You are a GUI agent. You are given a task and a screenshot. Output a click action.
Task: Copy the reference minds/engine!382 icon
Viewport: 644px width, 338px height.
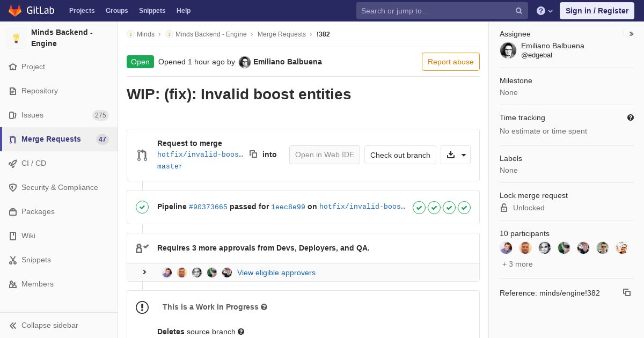[627, 292]
